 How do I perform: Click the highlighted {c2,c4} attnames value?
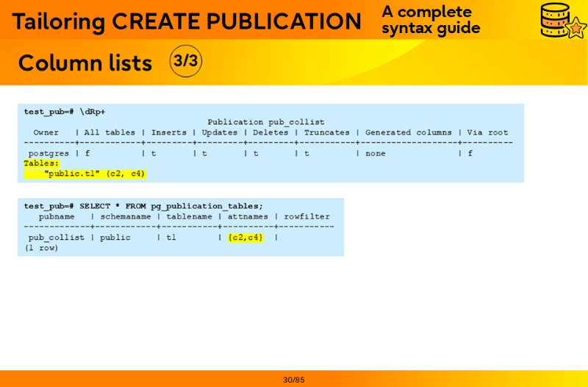245,238
